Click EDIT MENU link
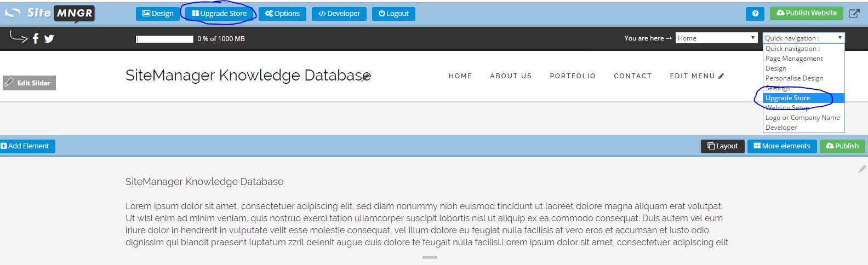Viewport: 868px width, 265px height. (696, 76)
